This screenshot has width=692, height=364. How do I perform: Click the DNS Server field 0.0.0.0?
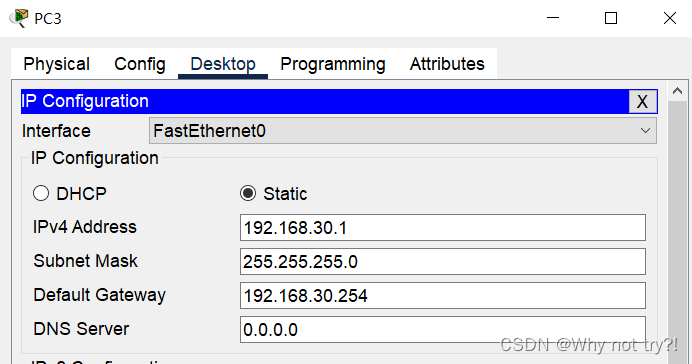pyautogui.click(x=443, y=329)
